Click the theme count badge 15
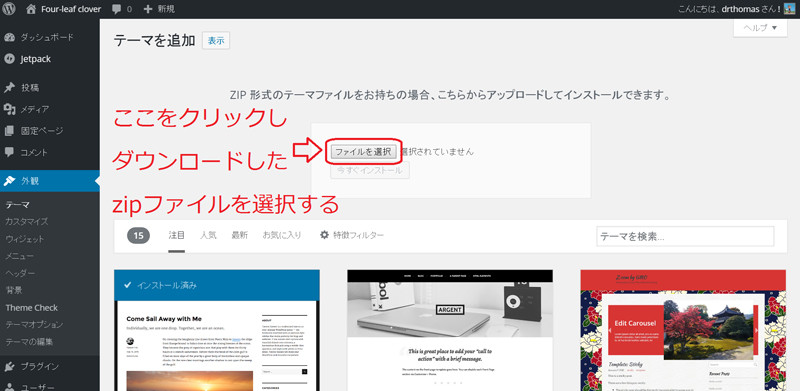This screenshot has height=391, width=800. (x=138, y=235)
